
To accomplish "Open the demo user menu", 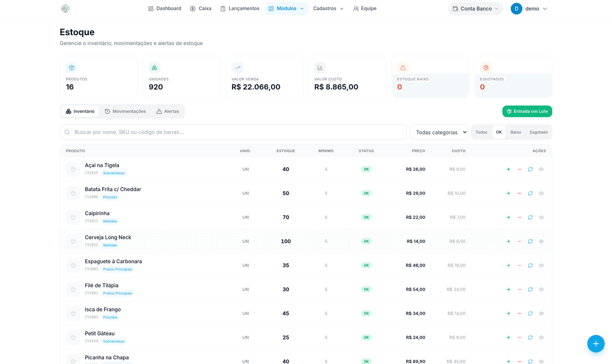I will (529, 9).
